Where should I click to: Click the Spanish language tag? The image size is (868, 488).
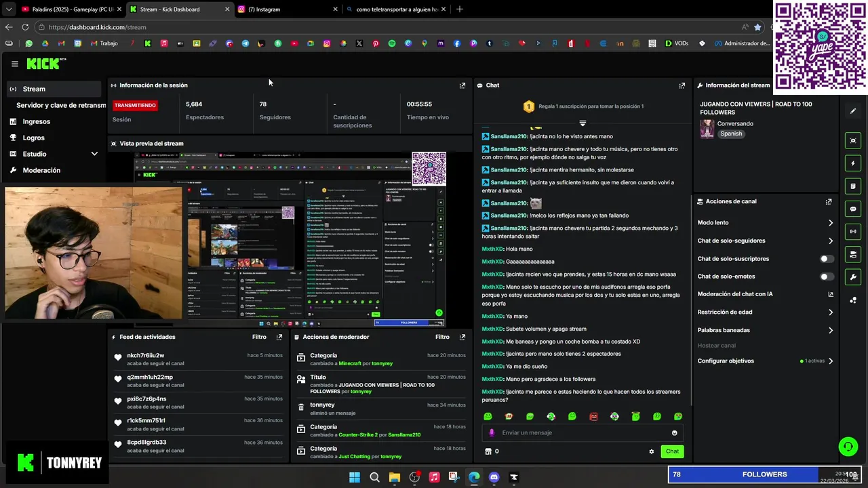[x=731, y=134]
